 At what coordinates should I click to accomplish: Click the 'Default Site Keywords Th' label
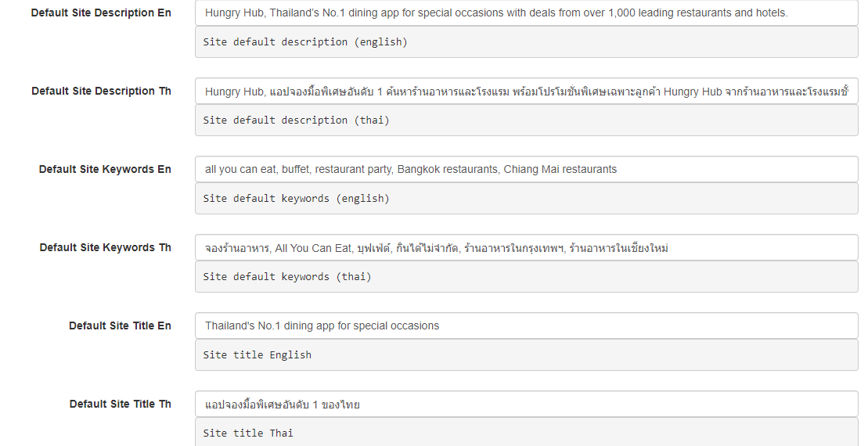(x=105, y=248)
